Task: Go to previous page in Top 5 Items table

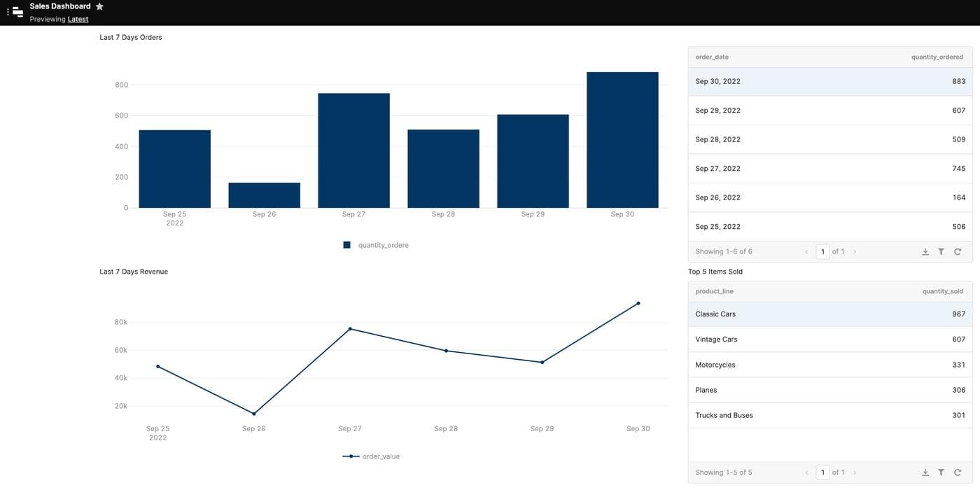Action: pyautogui.click(x=806, y=473)
